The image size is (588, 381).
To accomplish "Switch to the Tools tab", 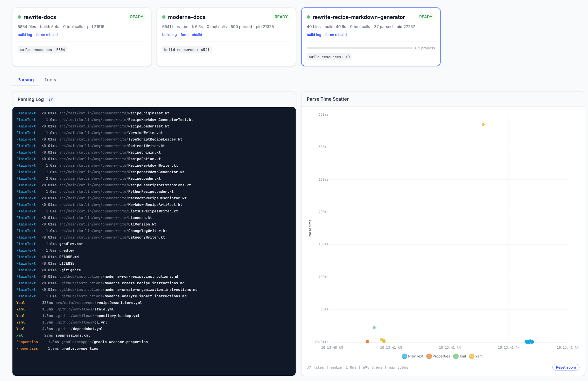I will pyautogui.click(x=50, y=80).
